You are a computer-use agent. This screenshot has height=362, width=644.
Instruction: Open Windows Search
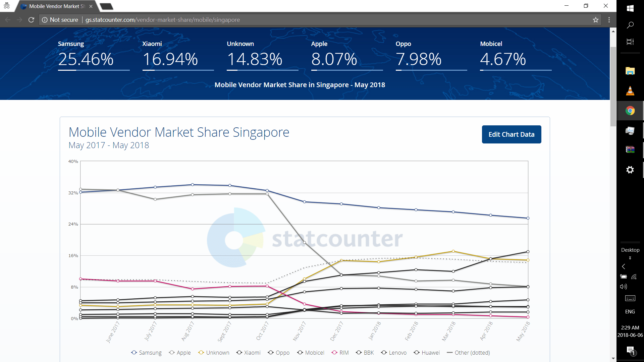pyautogui.click(x=630, y=25)
